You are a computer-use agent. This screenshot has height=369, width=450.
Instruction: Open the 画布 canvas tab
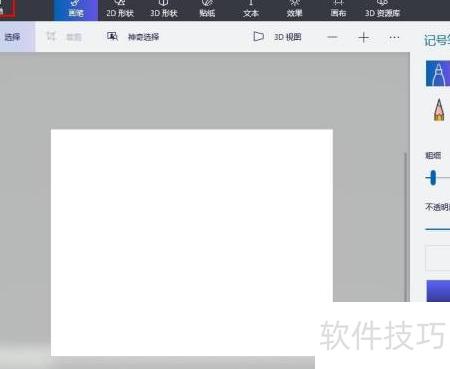(x=338, y=10)
